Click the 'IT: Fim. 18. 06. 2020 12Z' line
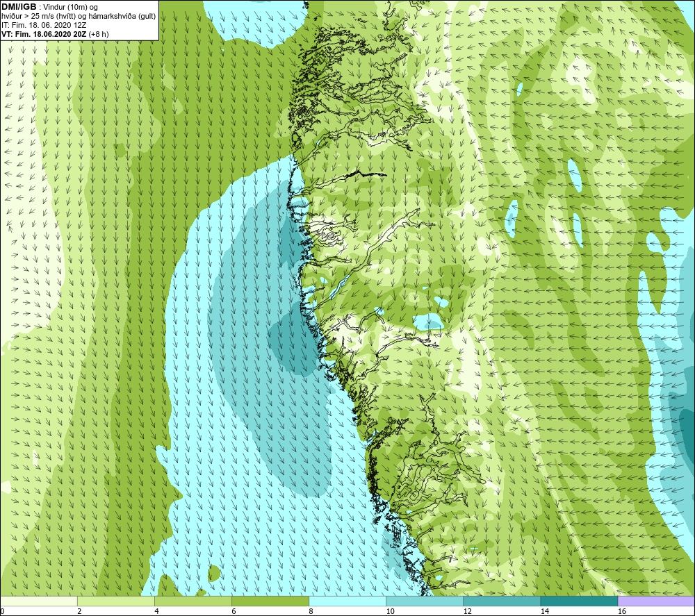Viewport: 695px width, 616px height. [44, 25]
